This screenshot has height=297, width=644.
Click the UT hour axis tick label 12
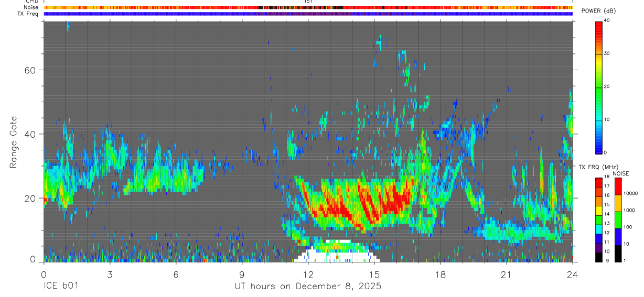(x=308, y=274)
